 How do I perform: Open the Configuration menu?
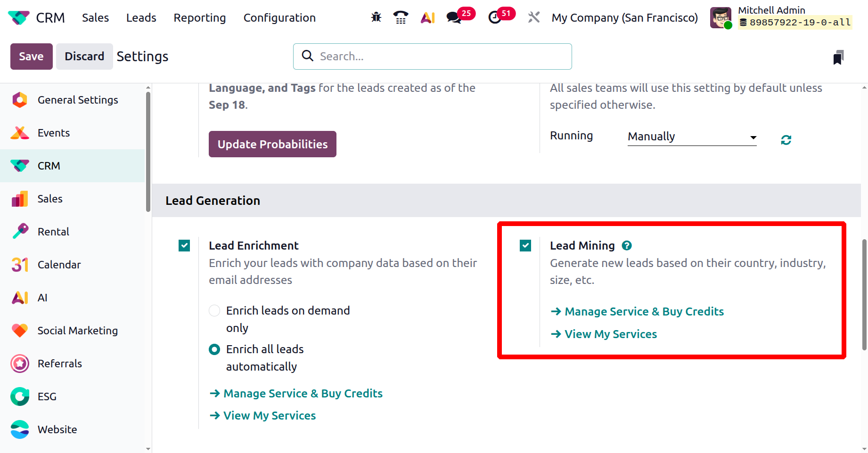tap(279, 18)
